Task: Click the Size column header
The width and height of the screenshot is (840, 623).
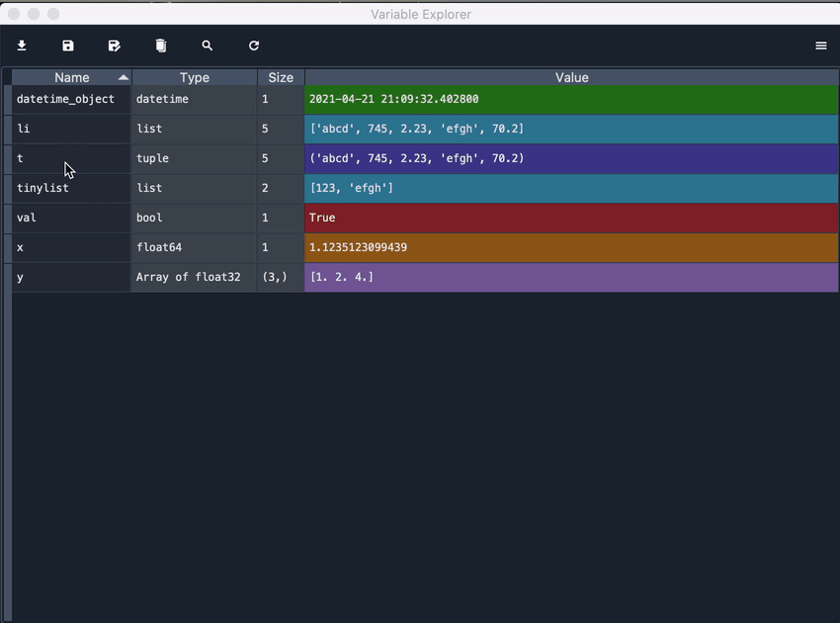Action: tap(281, 77)
